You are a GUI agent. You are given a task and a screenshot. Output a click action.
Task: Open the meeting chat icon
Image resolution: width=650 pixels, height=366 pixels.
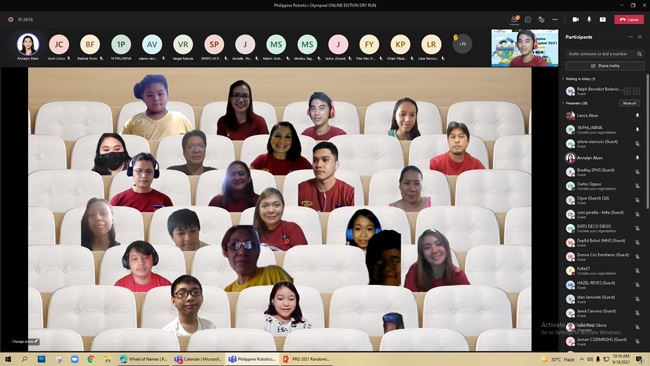[x=528, y=19]
